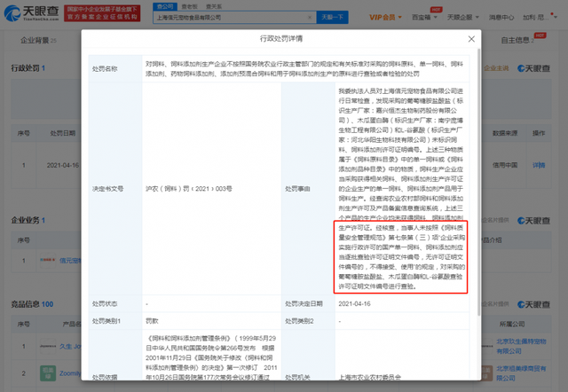The width and height of the screenshot is (568, 392).
Task: Expand the 百宝箱 dropdown
Action: (x=424, y=18)
